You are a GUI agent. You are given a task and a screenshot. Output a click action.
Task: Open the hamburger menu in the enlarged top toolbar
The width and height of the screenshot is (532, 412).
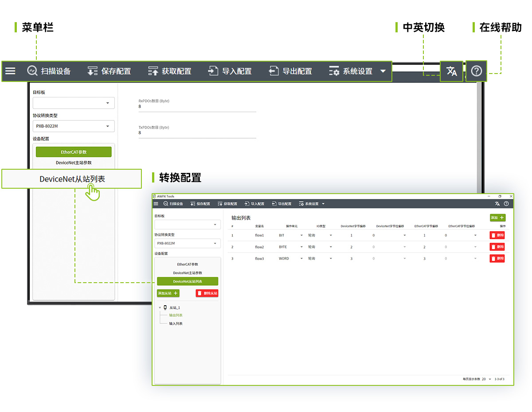tap(10, 71)
